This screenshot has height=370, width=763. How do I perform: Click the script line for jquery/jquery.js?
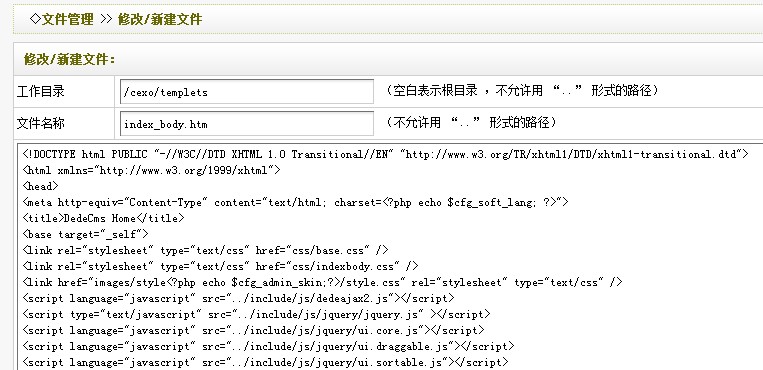tap(256, 314)
